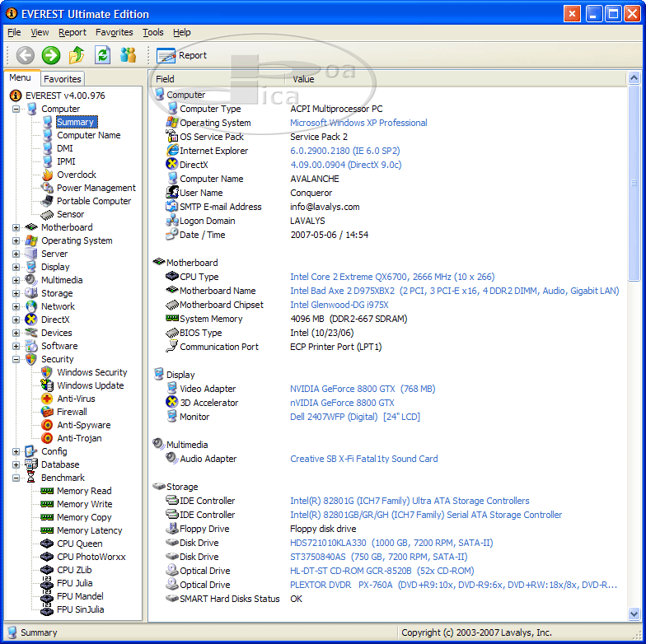
Task: Collapse the Benchmark tree node
Action: click(x=16, y=478)
